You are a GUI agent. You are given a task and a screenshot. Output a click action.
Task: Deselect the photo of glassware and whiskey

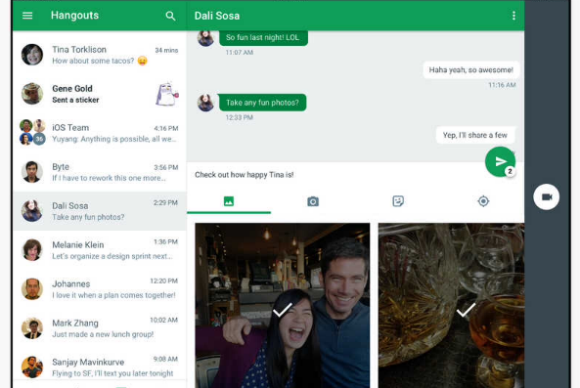[451, 306]
